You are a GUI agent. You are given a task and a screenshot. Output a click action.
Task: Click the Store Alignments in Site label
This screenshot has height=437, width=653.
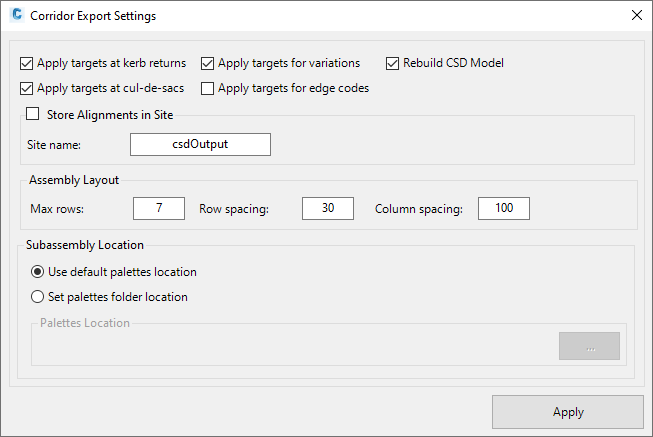point(110,115)
